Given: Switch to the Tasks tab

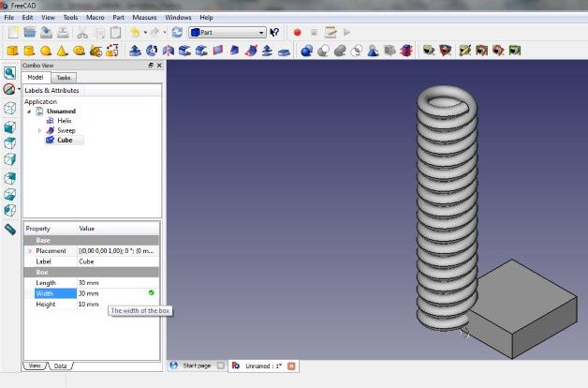Looking at the screenshot, I should pos(64,78).
